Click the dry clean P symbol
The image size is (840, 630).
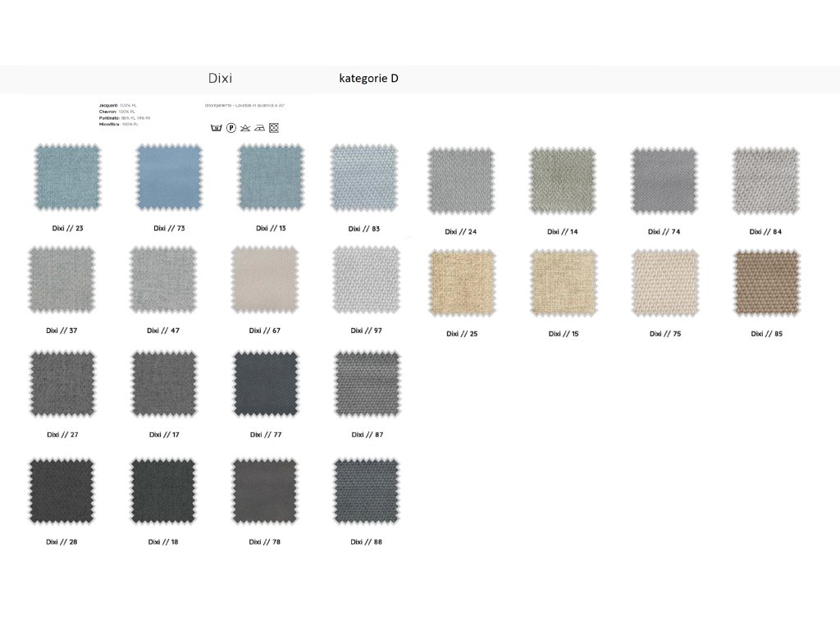pyautogui.click(x=231, y=128)
